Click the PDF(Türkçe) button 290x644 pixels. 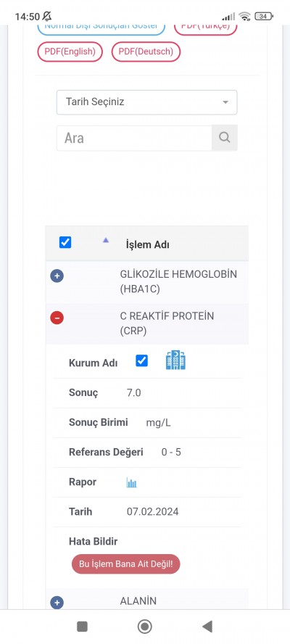(205, 28)
